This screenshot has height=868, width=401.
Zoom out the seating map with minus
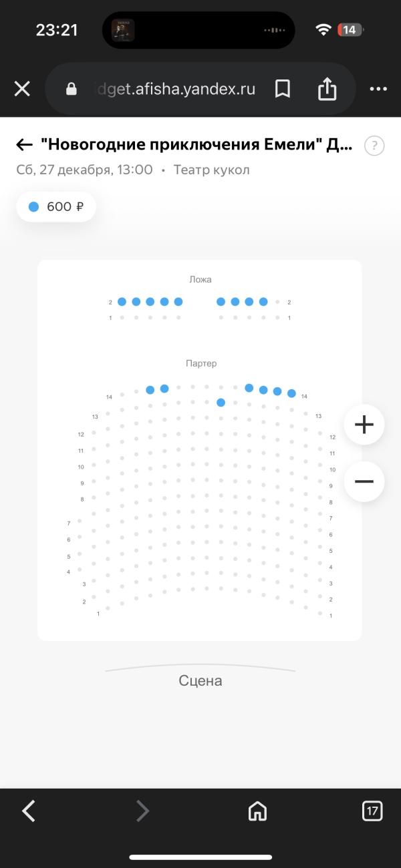364,481
